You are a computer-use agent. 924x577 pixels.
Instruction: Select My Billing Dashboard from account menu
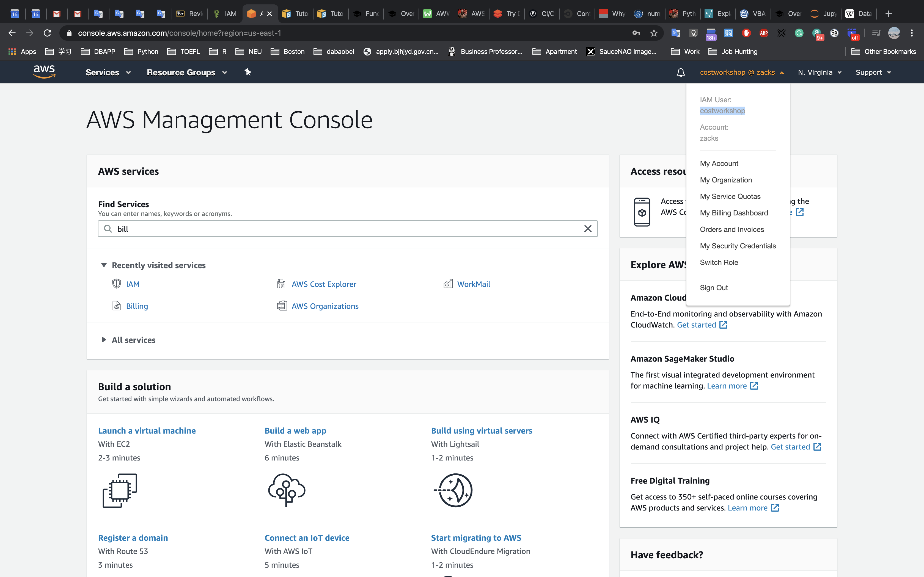pyautogui.click(x=733, y=213)
